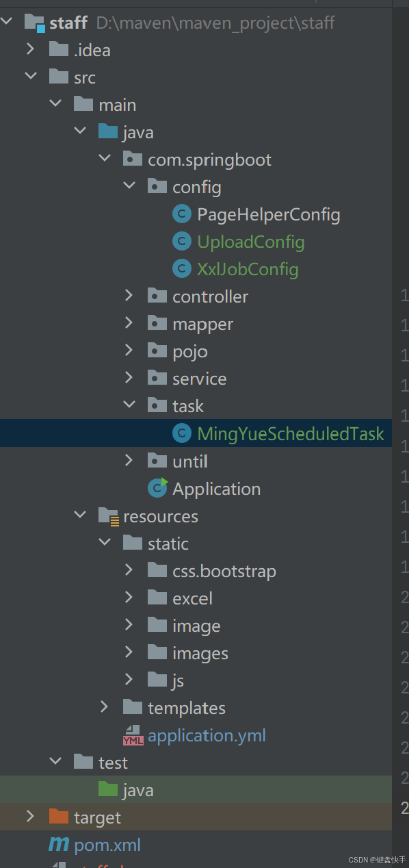
Task: Click the green test java folder icon
Action: point(108,789)
